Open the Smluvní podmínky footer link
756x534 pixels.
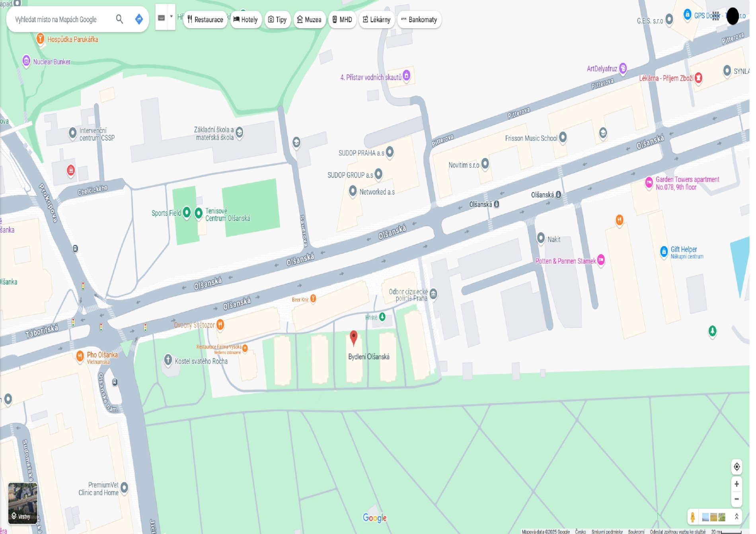click(607, 531)
